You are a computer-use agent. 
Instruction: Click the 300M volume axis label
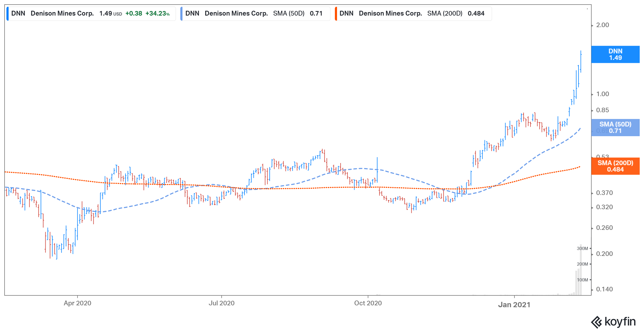pyautogui.click(x=582, y=249)
